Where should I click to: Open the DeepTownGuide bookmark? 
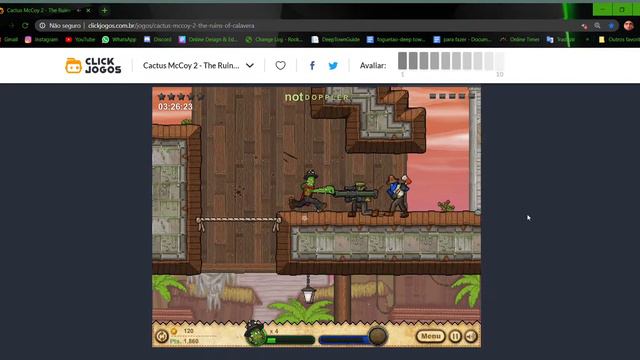pos(336,40)
